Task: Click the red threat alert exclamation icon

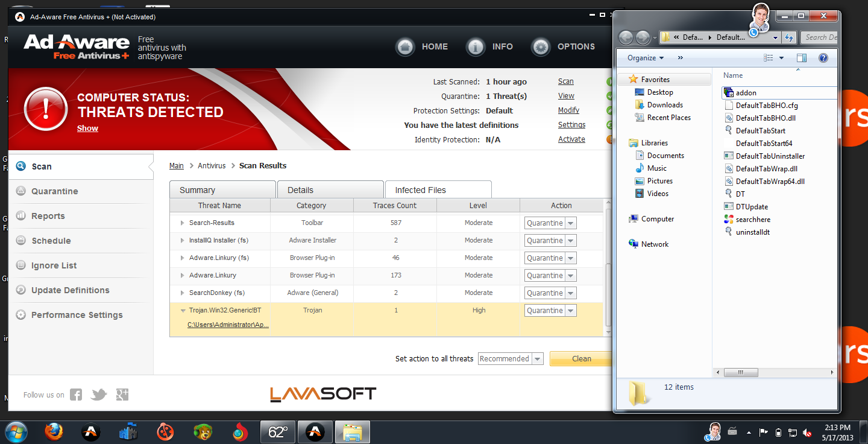Action: point(46,109)
